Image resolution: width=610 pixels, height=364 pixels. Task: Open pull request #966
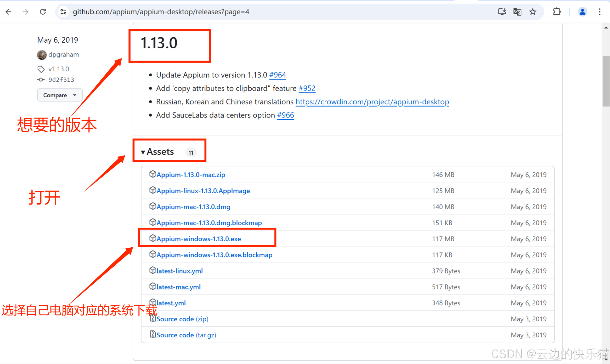tap(285, 115)
